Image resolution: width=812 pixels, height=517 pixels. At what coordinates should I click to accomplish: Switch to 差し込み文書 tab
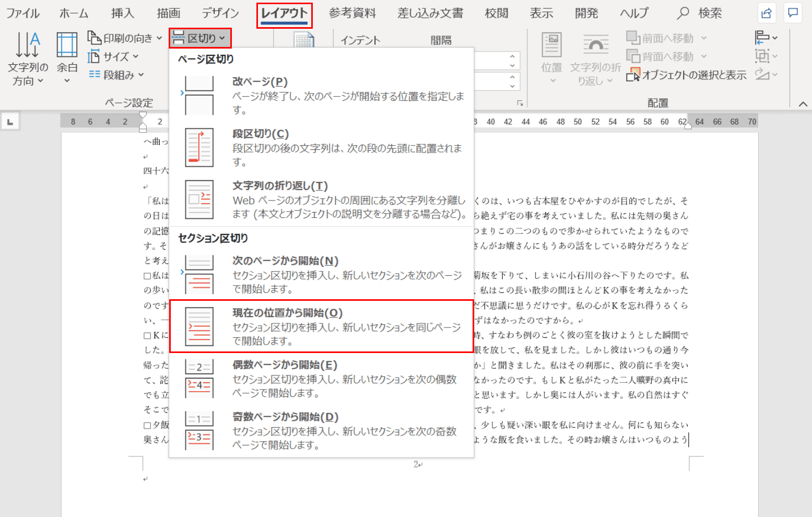(x=430, y=14)
